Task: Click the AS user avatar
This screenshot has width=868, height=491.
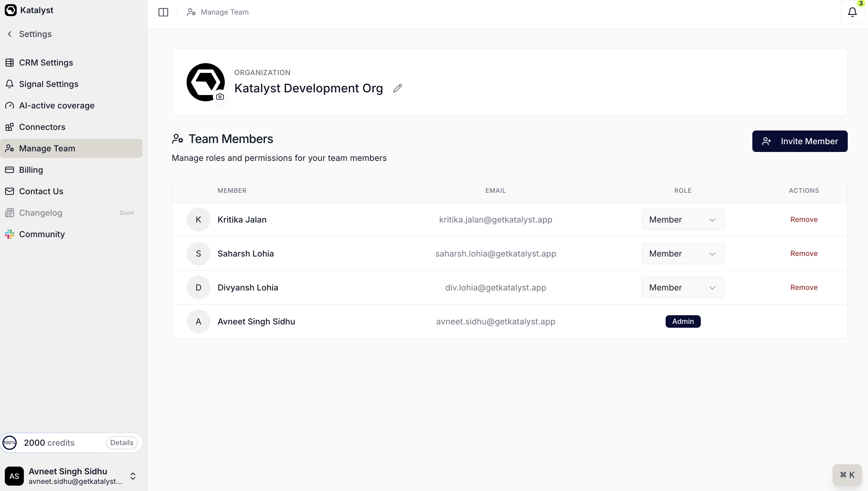Action: pos(14,476)
